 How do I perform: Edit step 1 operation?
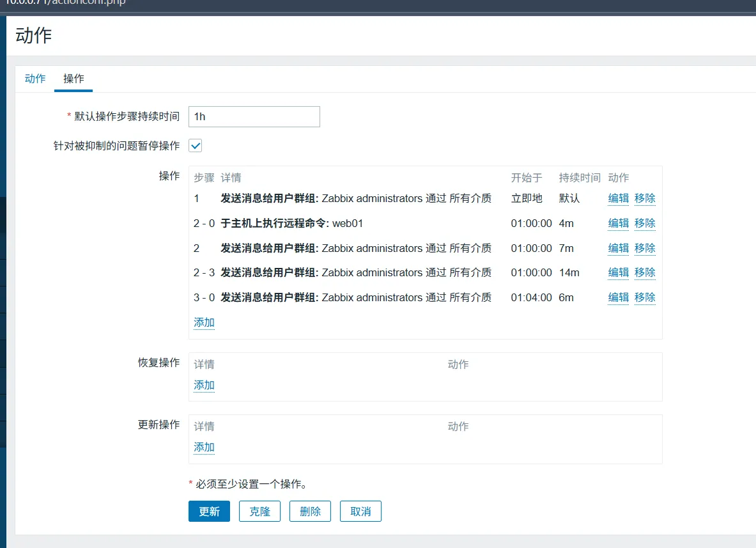618,198
